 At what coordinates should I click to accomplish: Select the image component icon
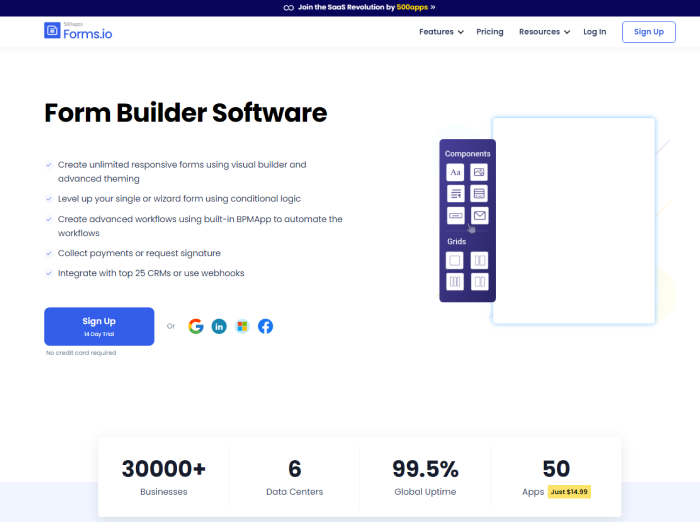pos(479,172)
